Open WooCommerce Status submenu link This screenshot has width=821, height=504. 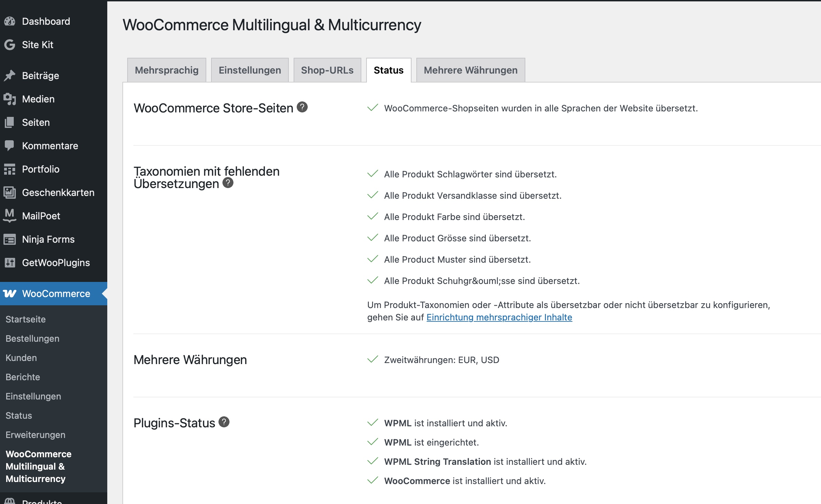pos(19,416)
